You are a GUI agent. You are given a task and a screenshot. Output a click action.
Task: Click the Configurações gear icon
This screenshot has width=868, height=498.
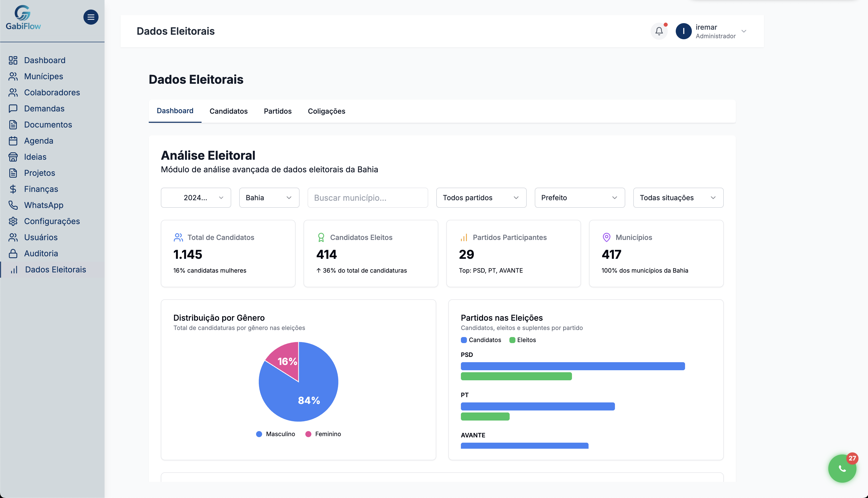click(x=13, y=221)
